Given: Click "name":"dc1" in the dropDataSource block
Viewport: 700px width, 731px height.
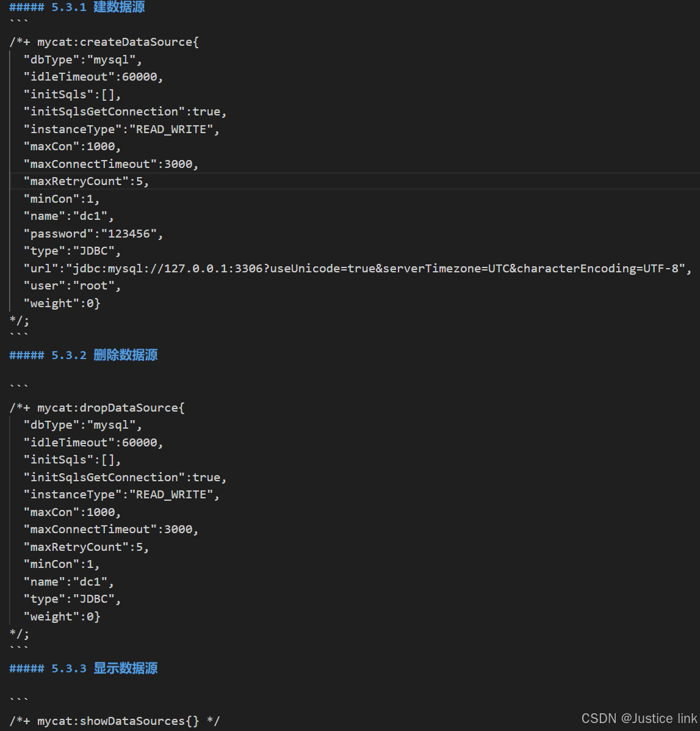Looking at the screenshot, I should 68,582.
